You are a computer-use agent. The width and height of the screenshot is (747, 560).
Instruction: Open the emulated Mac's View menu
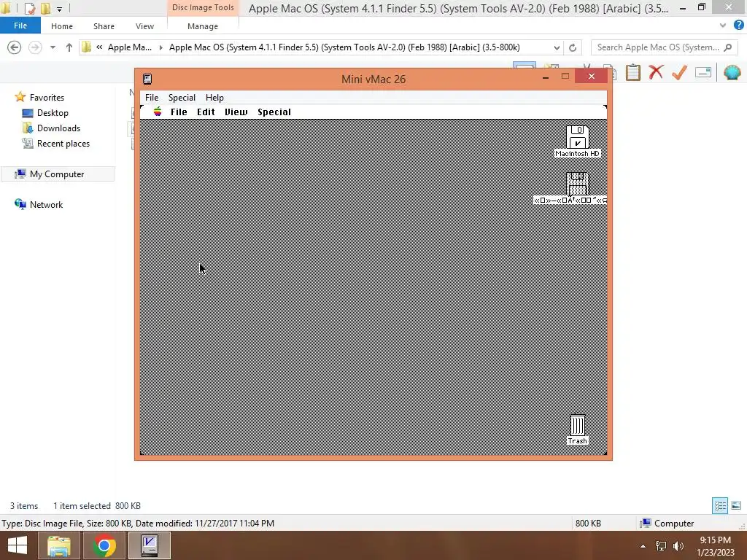[236, 112]
